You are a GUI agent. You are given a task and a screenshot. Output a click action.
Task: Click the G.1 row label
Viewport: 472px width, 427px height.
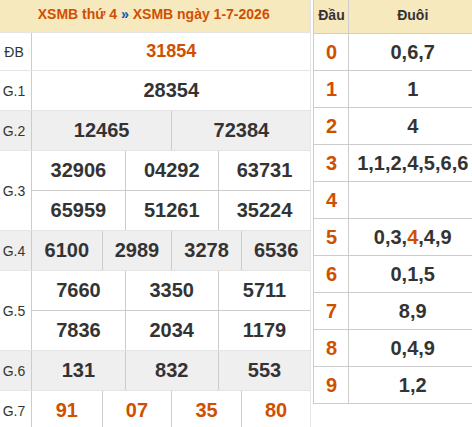[14, 91]
